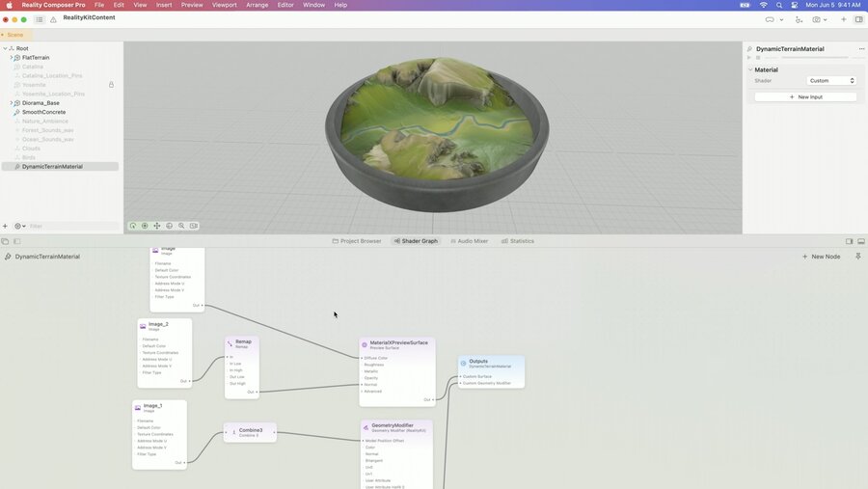Click the inspector preview timeline slider

click(814, 58)
